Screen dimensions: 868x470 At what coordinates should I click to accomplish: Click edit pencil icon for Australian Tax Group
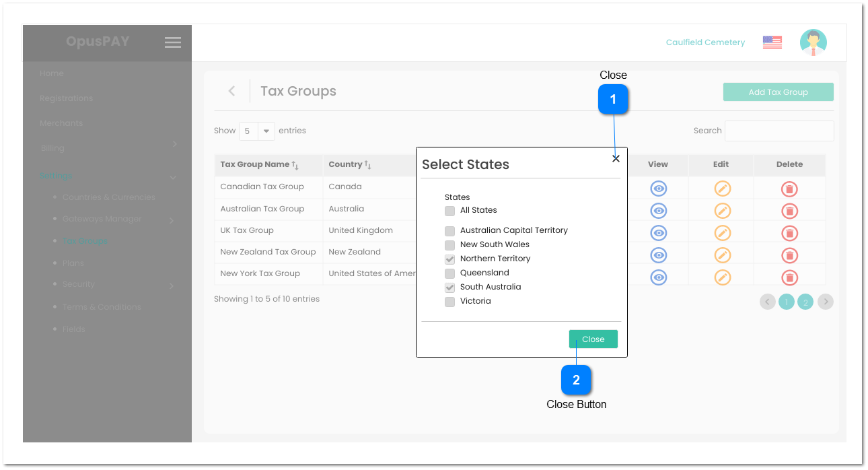[x=722, y=211]
